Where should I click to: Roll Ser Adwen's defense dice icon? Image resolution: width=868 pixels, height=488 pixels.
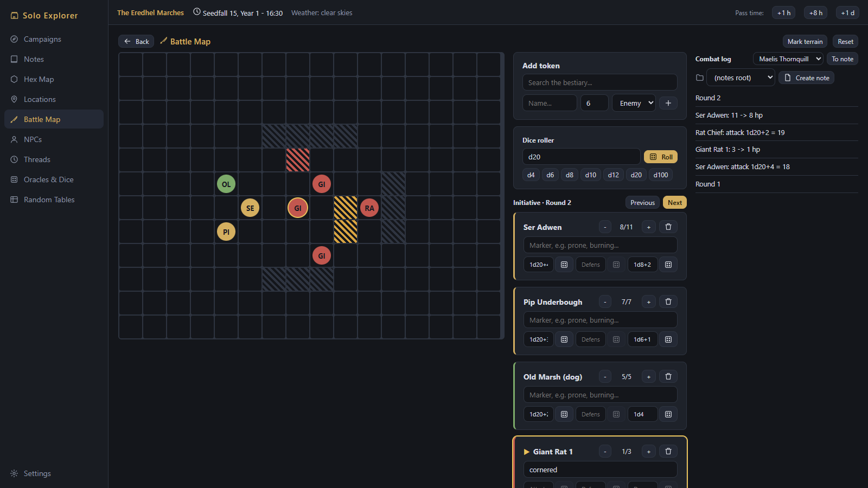click(616, 265)
